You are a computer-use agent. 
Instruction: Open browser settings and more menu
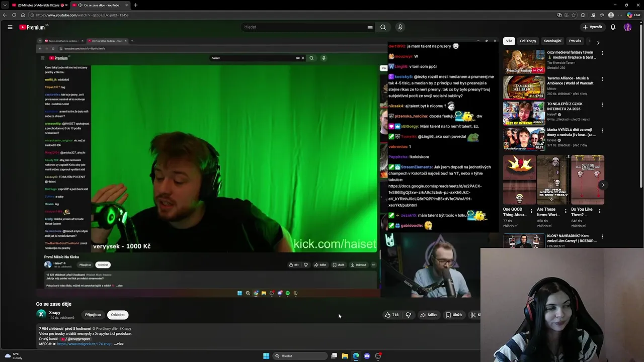(620, 15)
